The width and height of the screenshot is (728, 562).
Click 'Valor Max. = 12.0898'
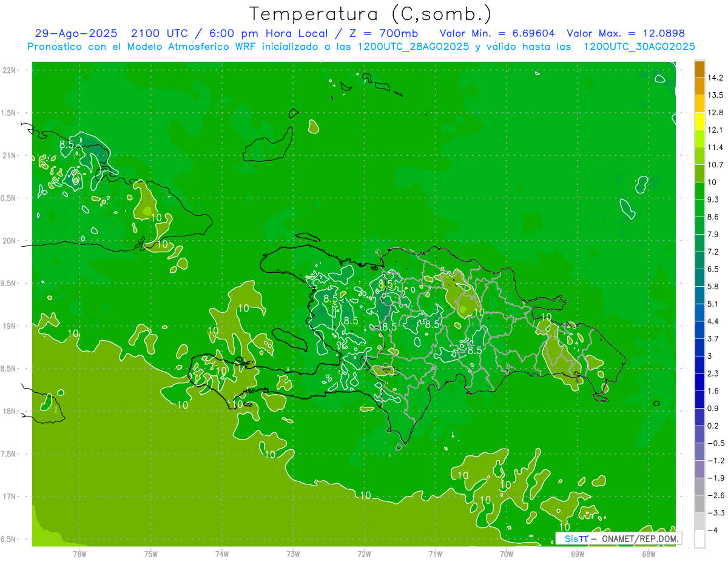pos(625,34)
